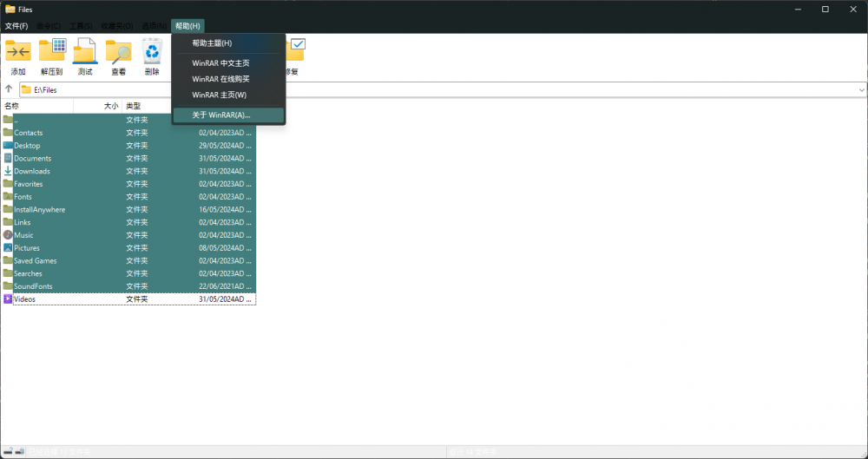868x459 pixels.
Task: Choose 帮助主题(H) from Help menu
Action: point(212,43)
